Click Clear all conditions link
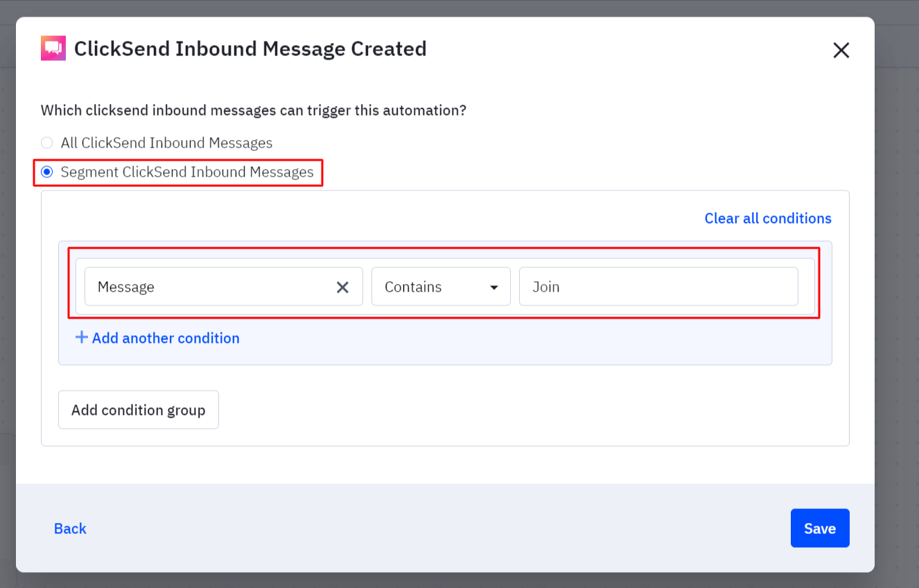The height and width of the screenshot is (588, 919). [x=768, y=218]
